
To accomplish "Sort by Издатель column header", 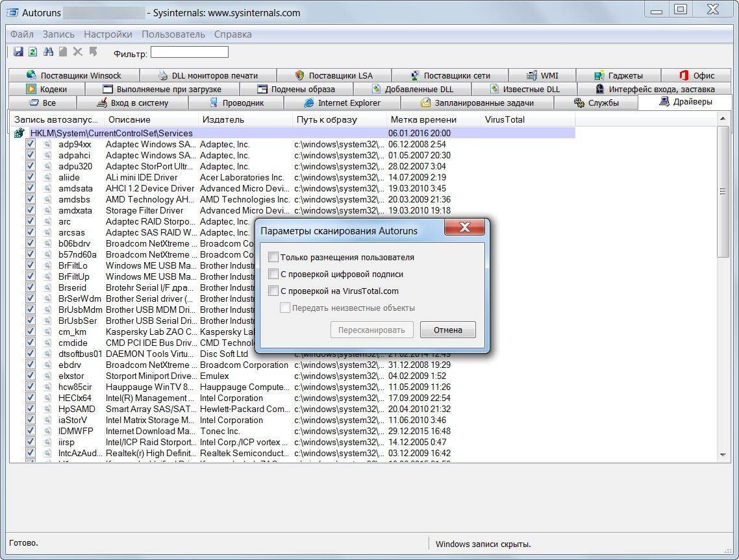I will click(245, 119).
